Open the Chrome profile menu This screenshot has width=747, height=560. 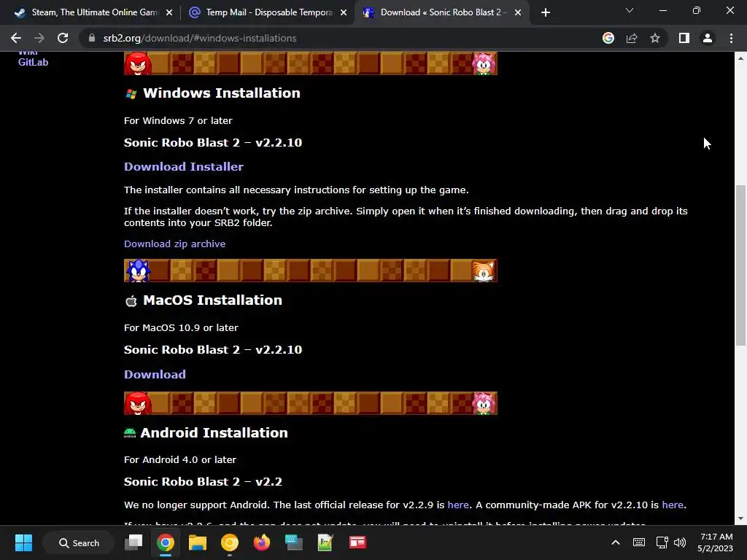pos(708,38)
